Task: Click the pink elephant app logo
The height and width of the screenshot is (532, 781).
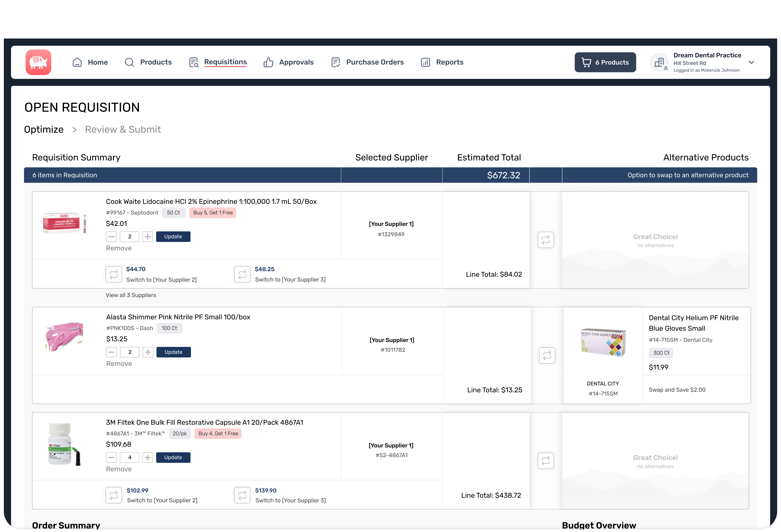Action: click(38, 62)
